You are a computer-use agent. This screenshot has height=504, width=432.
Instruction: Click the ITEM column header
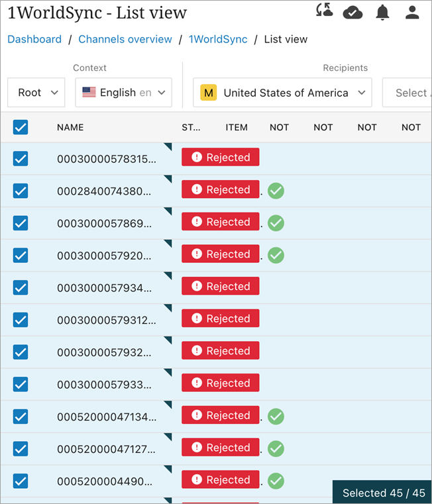pos(237,127)
